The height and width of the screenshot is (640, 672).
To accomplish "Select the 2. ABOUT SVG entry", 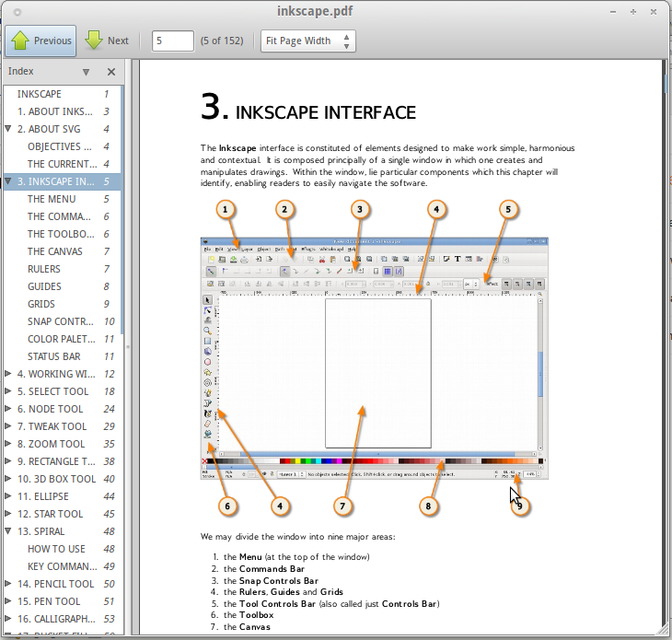I will click(63, 129).
